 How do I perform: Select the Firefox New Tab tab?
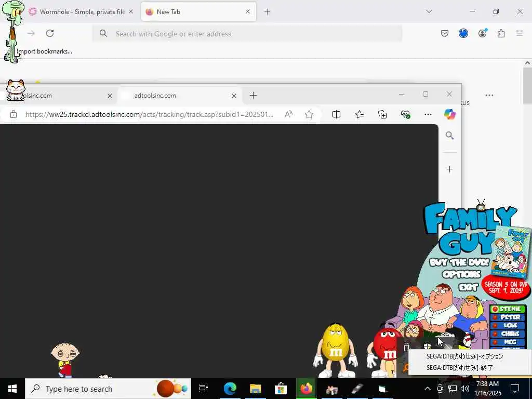pyautogui.click(x=198, y=11)
